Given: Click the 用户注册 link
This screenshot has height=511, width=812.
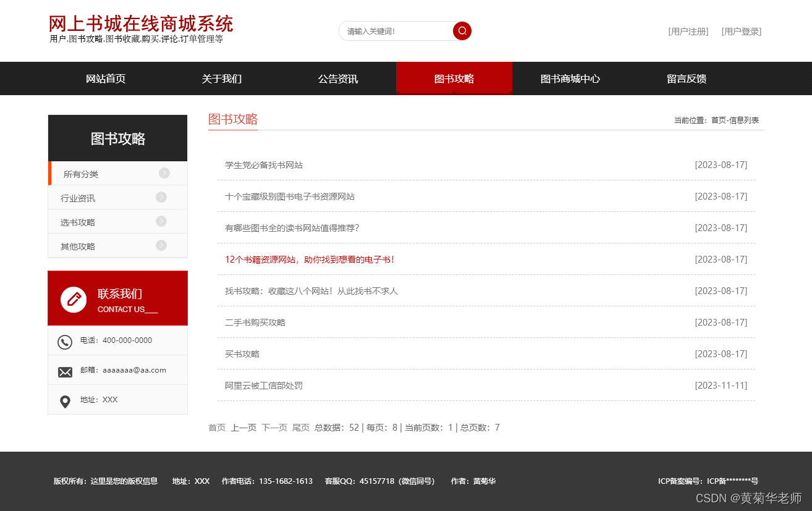Looking at the screenshot, I should click(688, 32).
